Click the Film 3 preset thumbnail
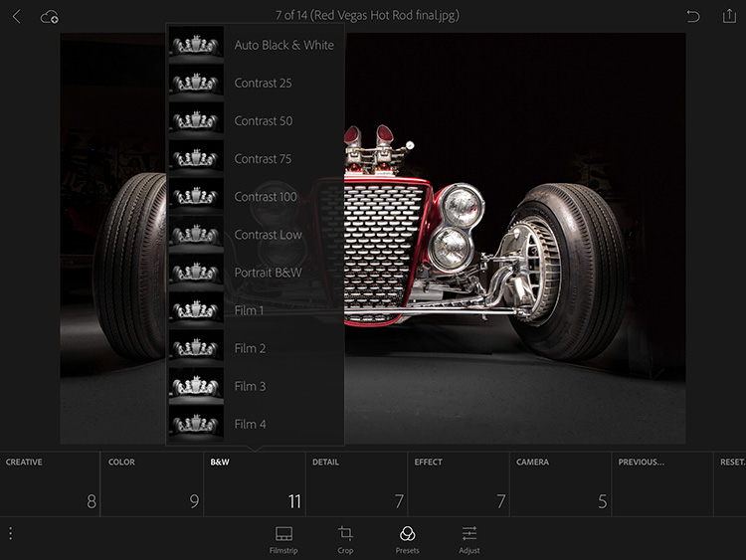 (x=196, y=386)
